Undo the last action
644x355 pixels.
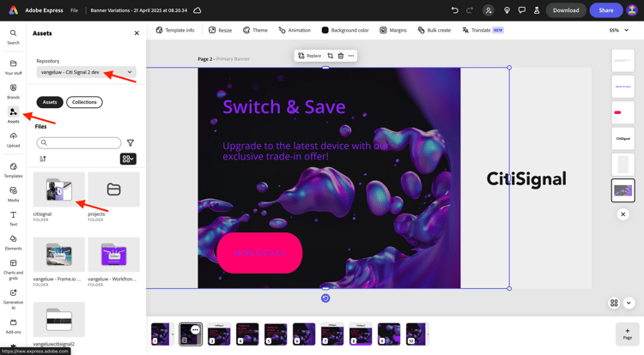pyautogui.click(x=454, y=10)
